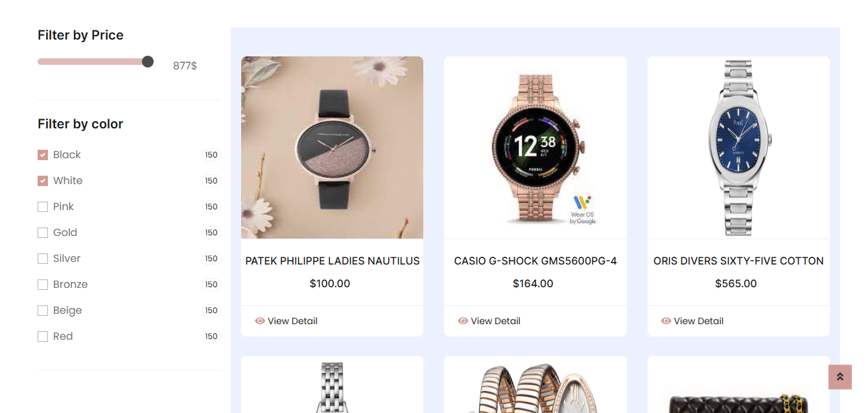
Task: Click the eye icon under Casio G-Shock watch
Action: [463, 321]
